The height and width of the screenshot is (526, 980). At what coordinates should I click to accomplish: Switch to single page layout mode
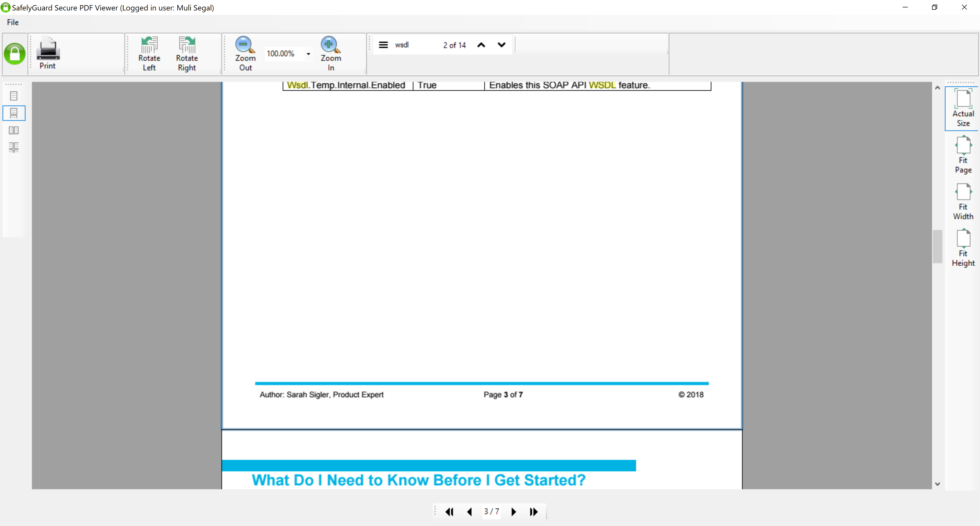(14, 96)
